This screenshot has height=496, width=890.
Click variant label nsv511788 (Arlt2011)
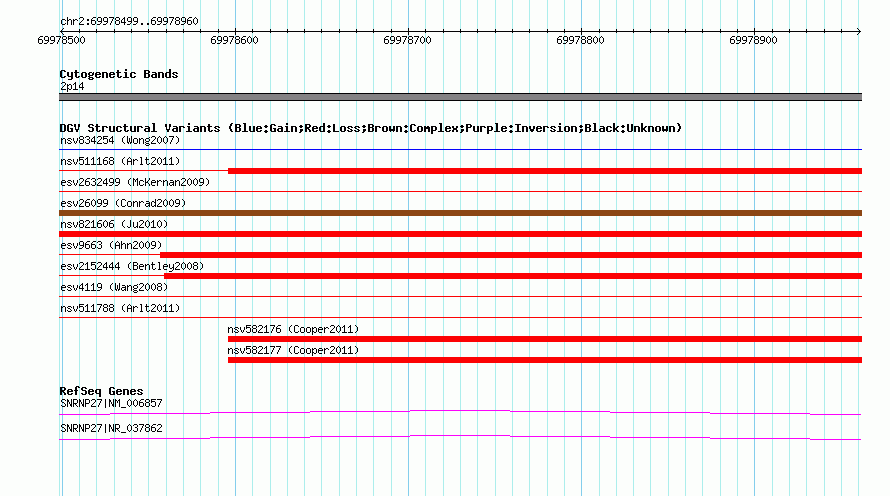(120, 308)
